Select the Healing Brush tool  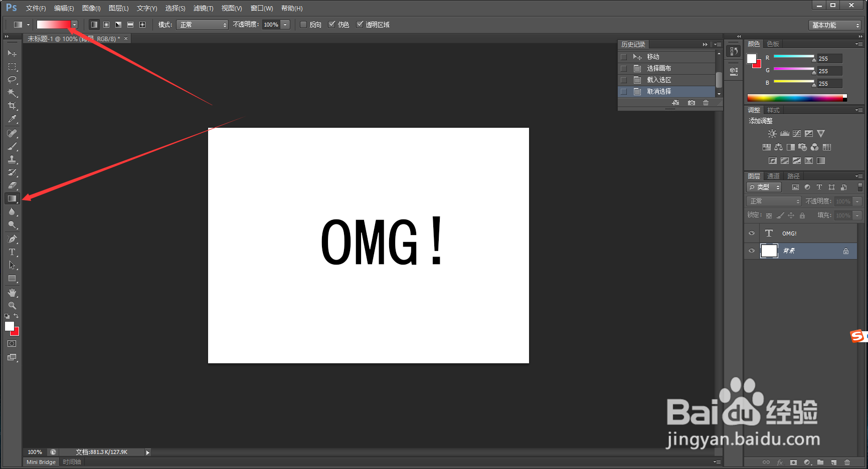tap(12, 133)
